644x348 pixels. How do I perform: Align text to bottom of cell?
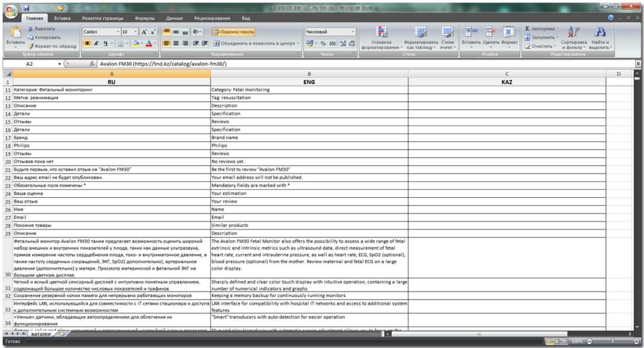click(x=185, y=31)
